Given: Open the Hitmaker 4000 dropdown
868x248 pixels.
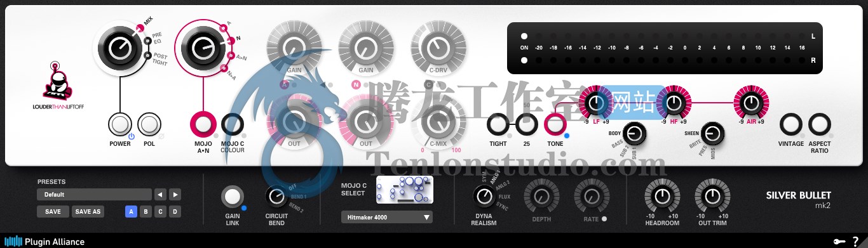Looking at the screenshot, I should click(x=386, y=218).
